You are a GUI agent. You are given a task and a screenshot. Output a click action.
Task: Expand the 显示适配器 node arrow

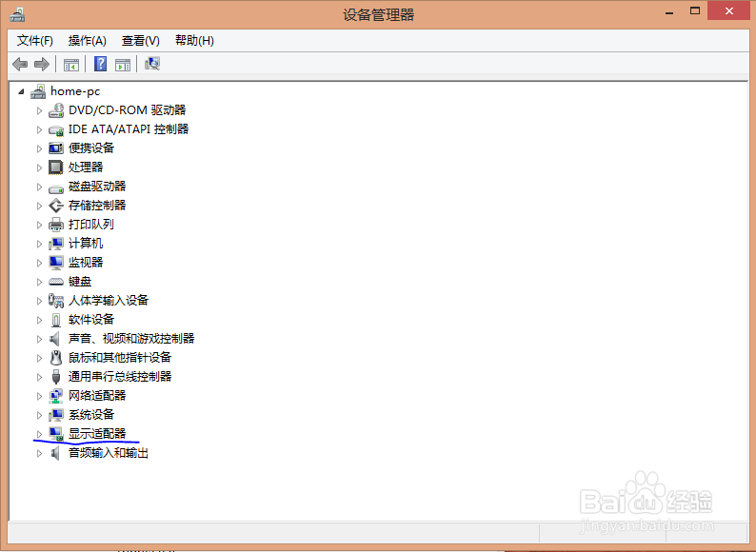pyautogui.click(x=39, y=434)
